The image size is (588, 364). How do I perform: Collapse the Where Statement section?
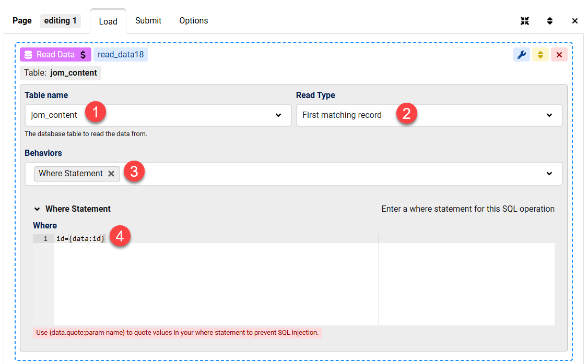37,209
